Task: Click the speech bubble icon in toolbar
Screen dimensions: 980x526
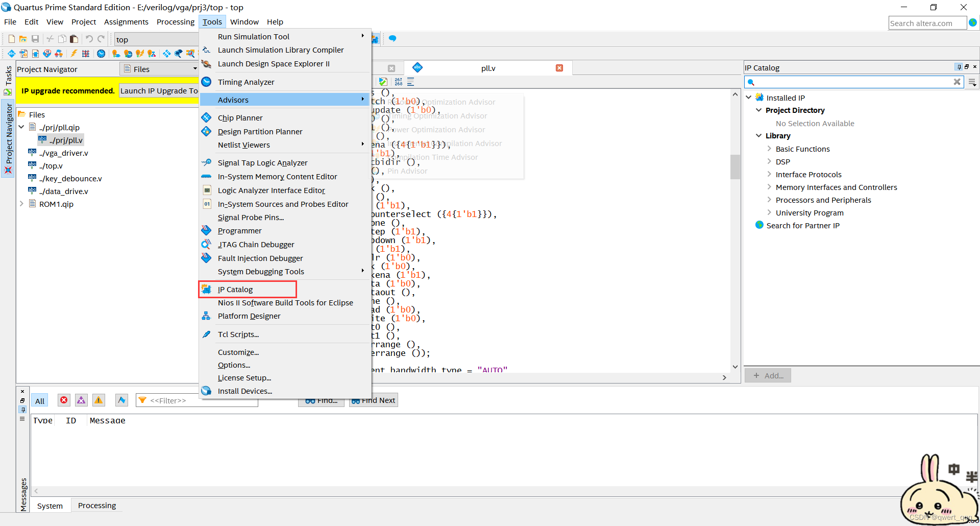Action: pyautogui.click(x=393, y=39)
